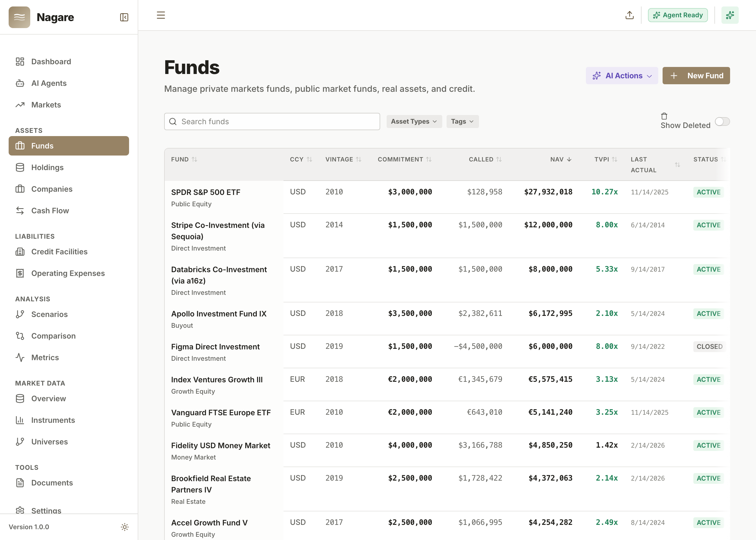Click the Comparison icon in sidebar
Screen dimensions: 756x540
[x=20, y=336]
